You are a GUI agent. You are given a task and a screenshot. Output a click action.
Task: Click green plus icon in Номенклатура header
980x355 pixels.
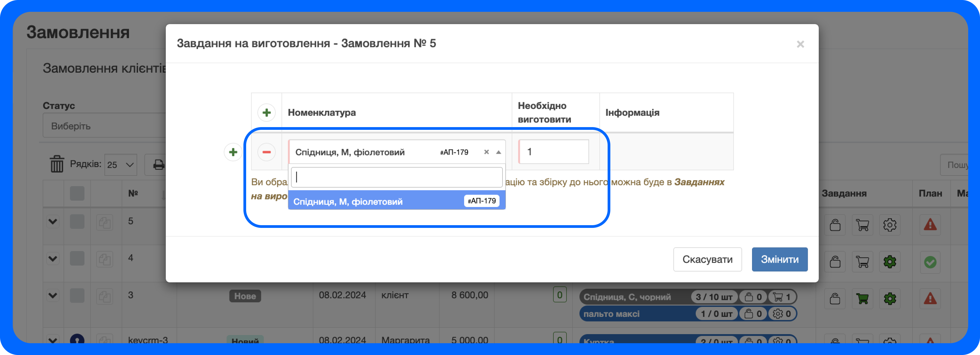tap(266, 113)
